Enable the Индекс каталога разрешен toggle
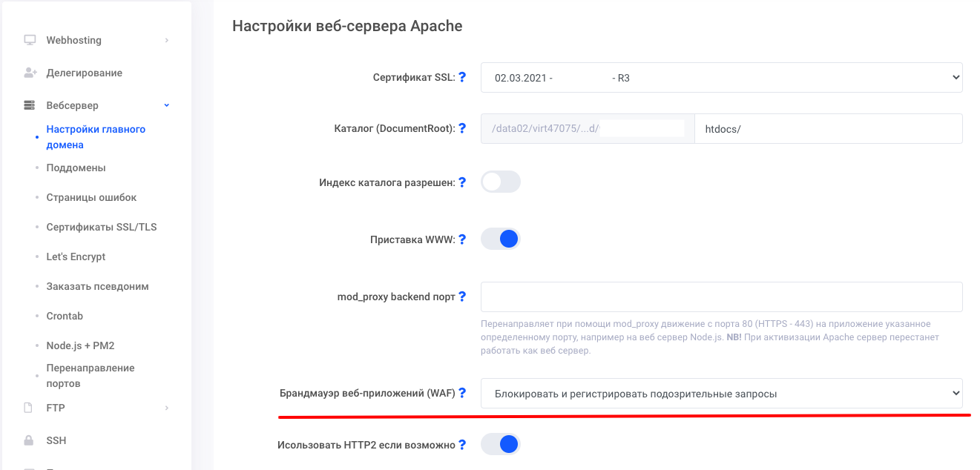The height and width of the screenshot is (470, 980). click(501, 182)
